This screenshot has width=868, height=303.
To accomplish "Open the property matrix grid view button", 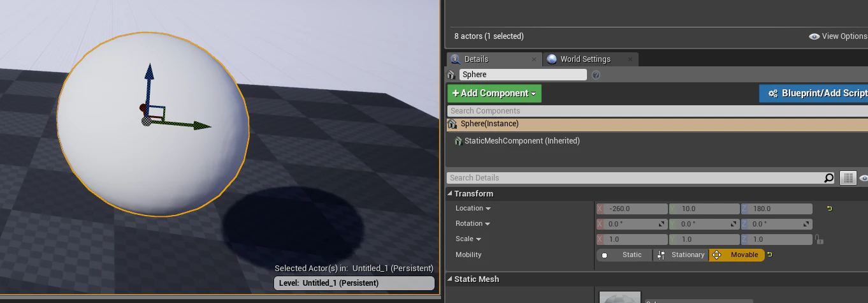I will [x=848, y=178].
